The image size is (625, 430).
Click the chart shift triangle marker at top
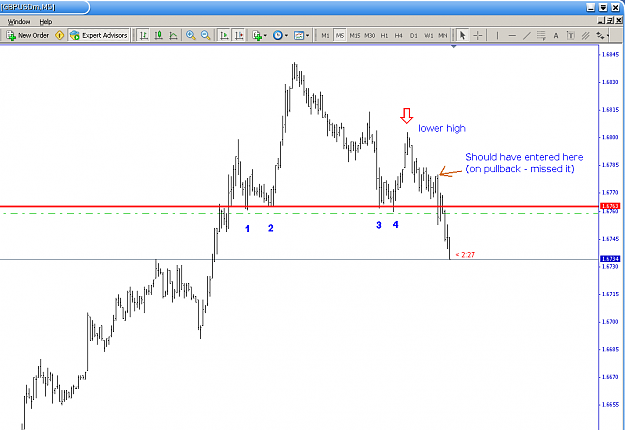(x=453, y=46)
